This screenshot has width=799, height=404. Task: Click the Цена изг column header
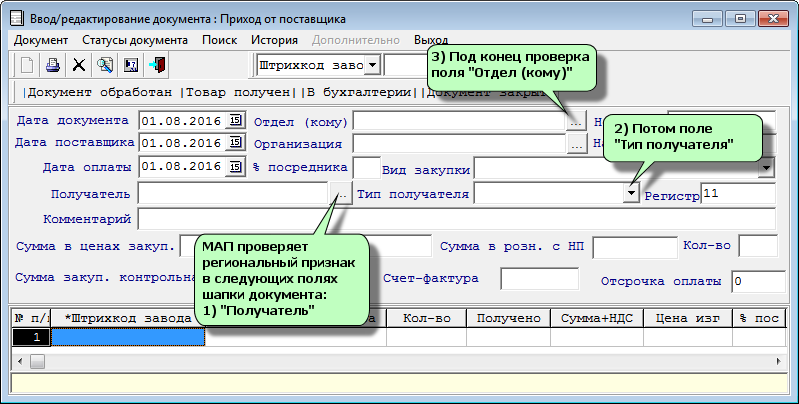click(x=688, y=318)
